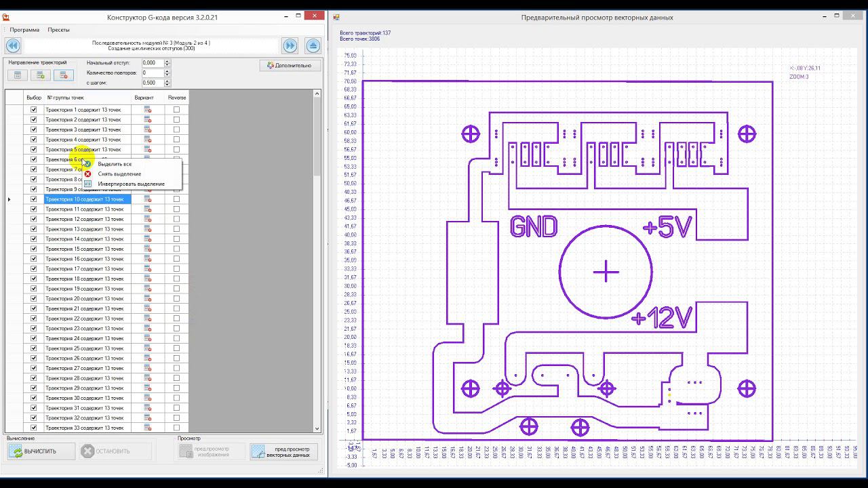Open the Дополнительно settings button
The height and width of the screenshot is (488, 868).
[x=290, y=66]
